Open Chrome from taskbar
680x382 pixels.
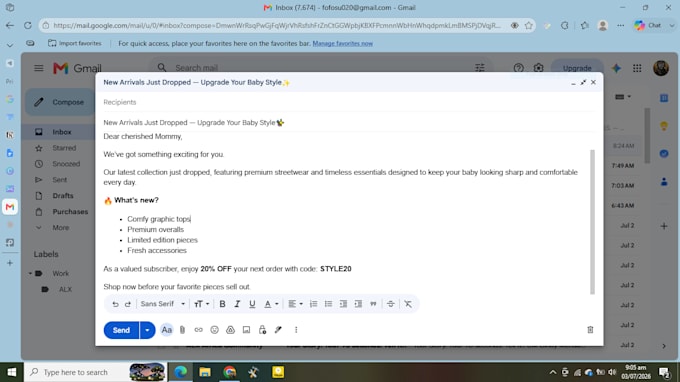point(229,372)
